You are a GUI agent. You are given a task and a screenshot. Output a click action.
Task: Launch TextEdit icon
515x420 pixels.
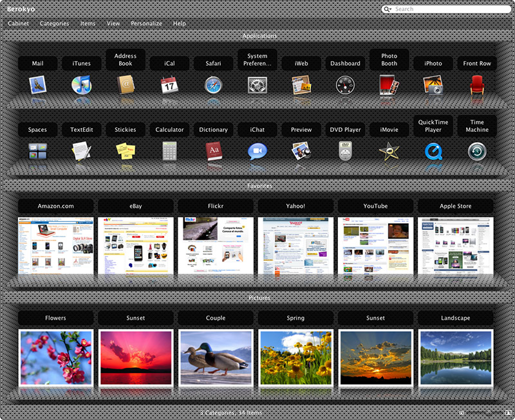[82, 151]
